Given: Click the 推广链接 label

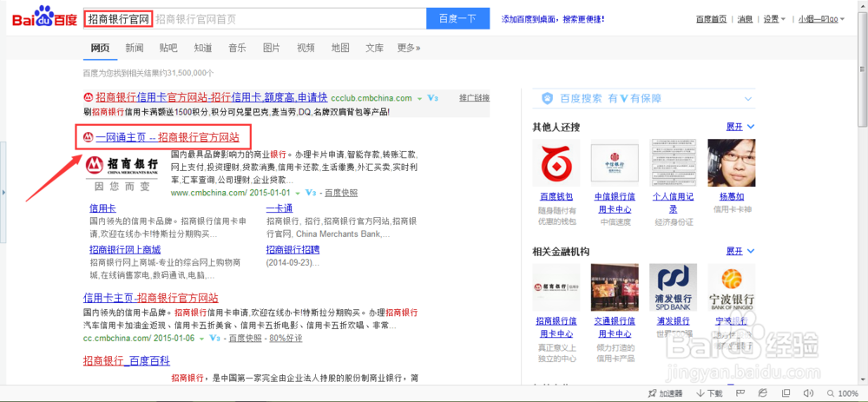Looking at the screenshot, I should point(475,98).
